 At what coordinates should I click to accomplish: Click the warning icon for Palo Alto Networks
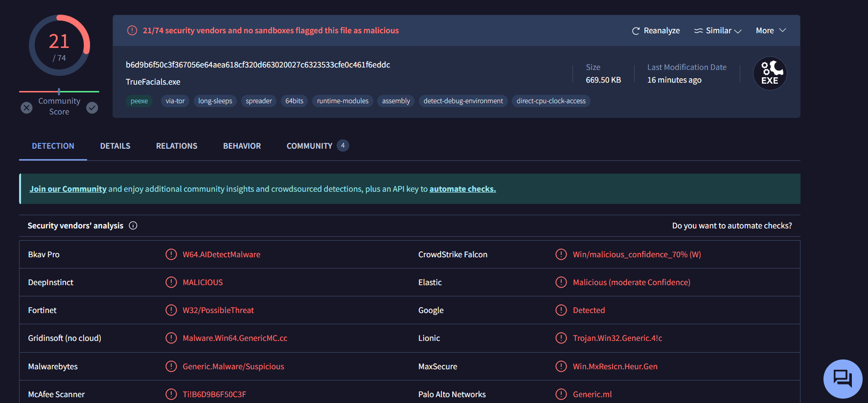pos(561,394)
